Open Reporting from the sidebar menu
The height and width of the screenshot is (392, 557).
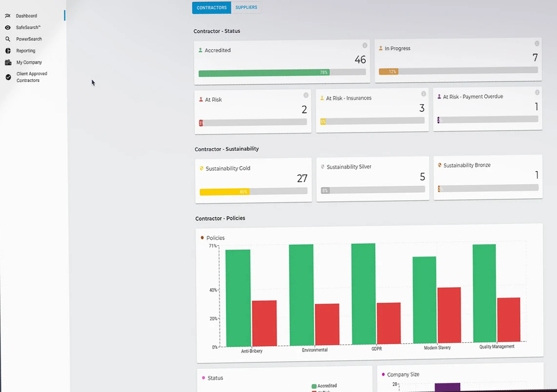point(25,51)
